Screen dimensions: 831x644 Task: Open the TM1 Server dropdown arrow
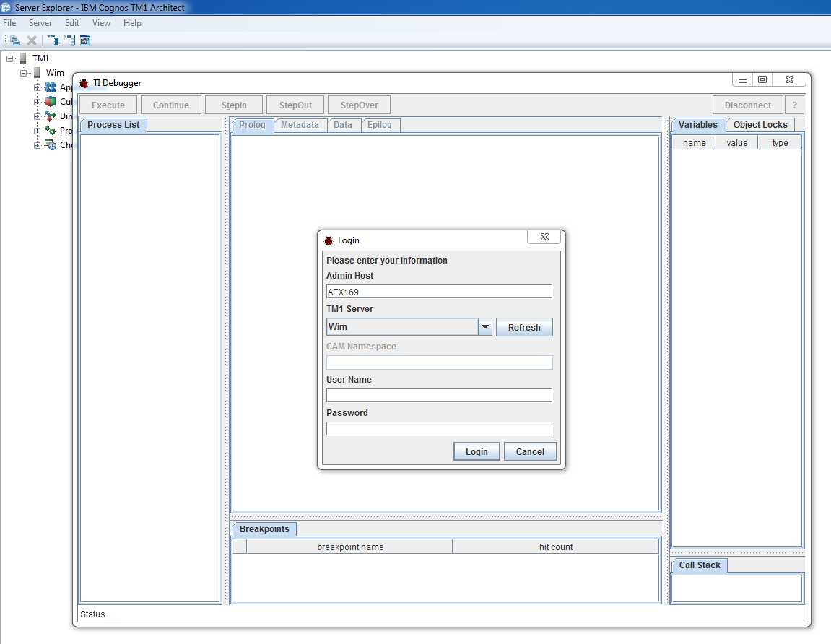pos(485,327)
